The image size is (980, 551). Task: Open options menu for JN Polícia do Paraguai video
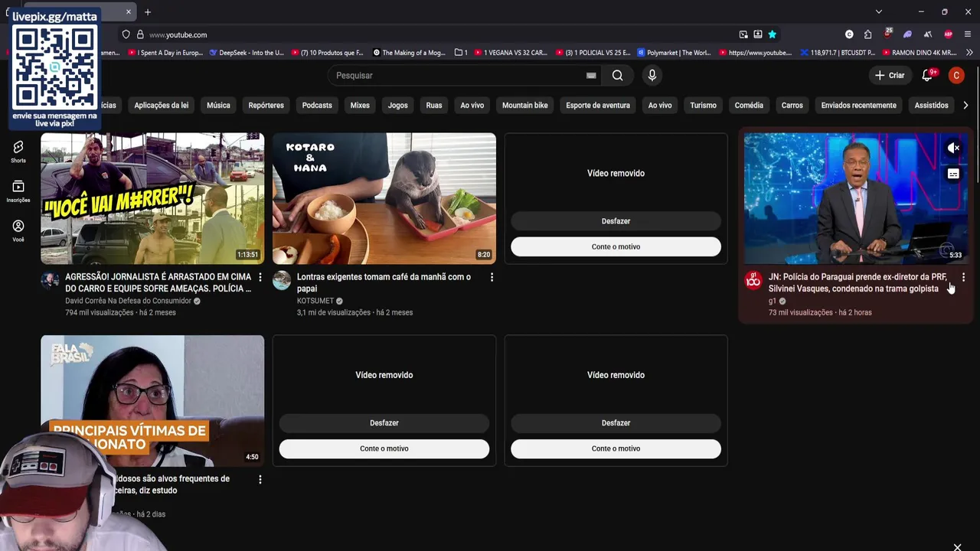point(963,277)
